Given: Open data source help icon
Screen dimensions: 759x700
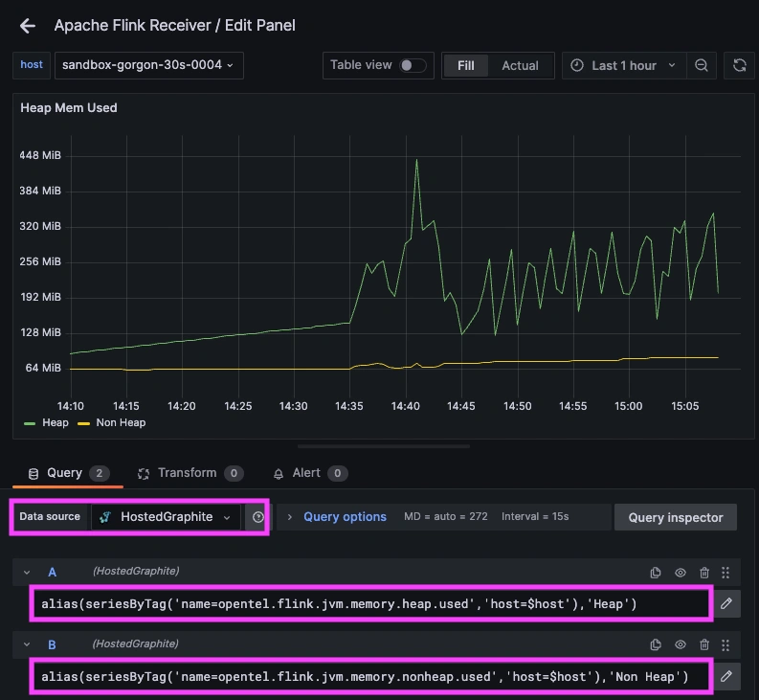Looking at the screenshot, I should click(258, 517).
